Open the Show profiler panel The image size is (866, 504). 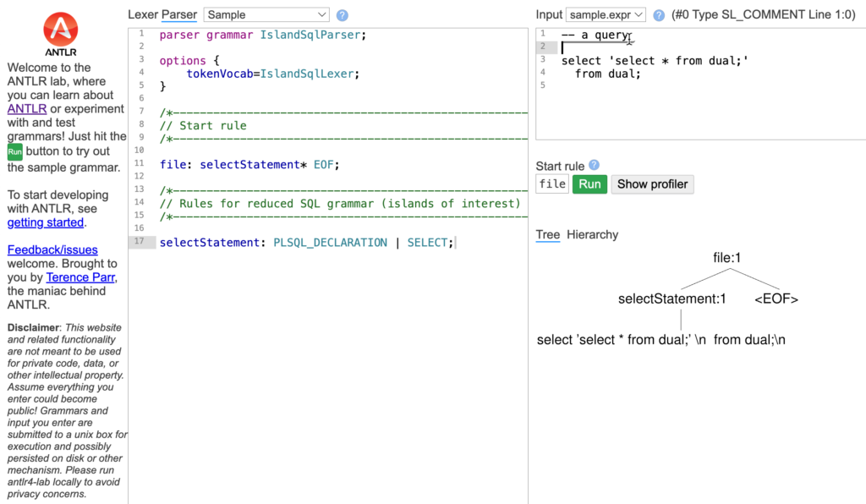(x=652, y=184)
